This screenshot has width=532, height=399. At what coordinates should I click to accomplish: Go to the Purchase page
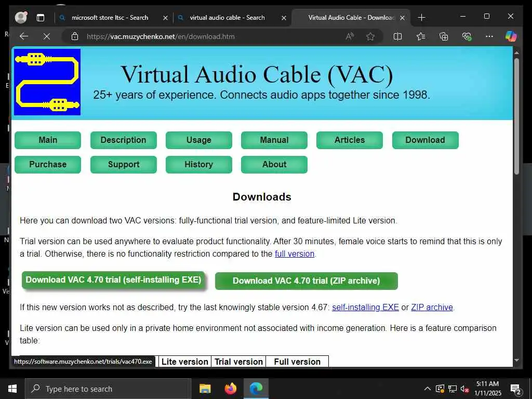pyautogui.click(x=48, y=165)
